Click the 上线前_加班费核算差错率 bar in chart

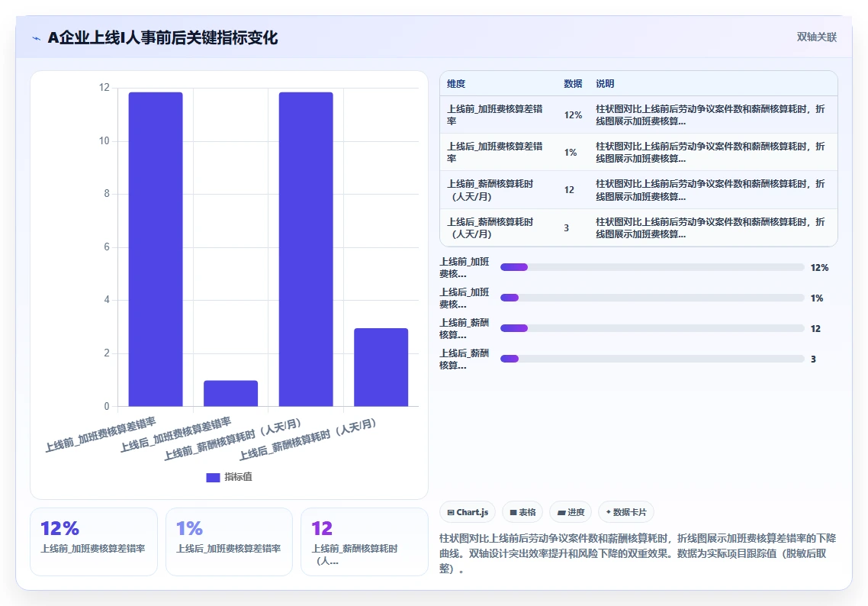156,250
